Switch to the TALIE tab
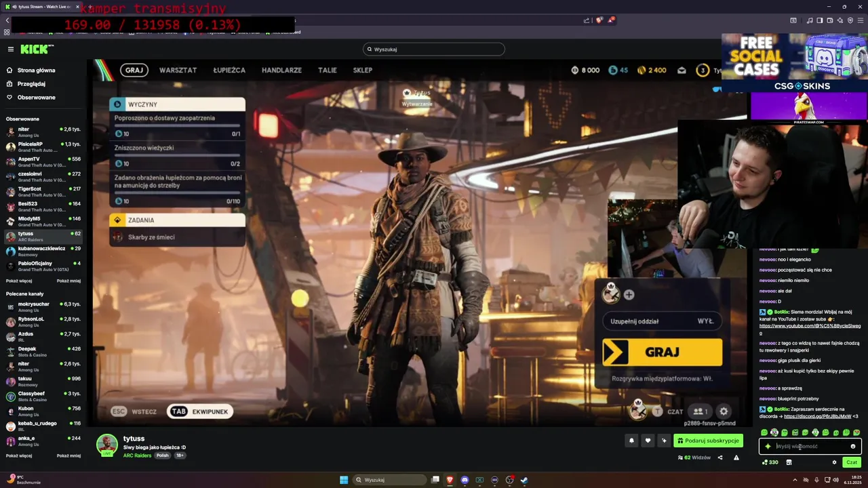This screenshot has width=868, height=488. pos(328,70)
